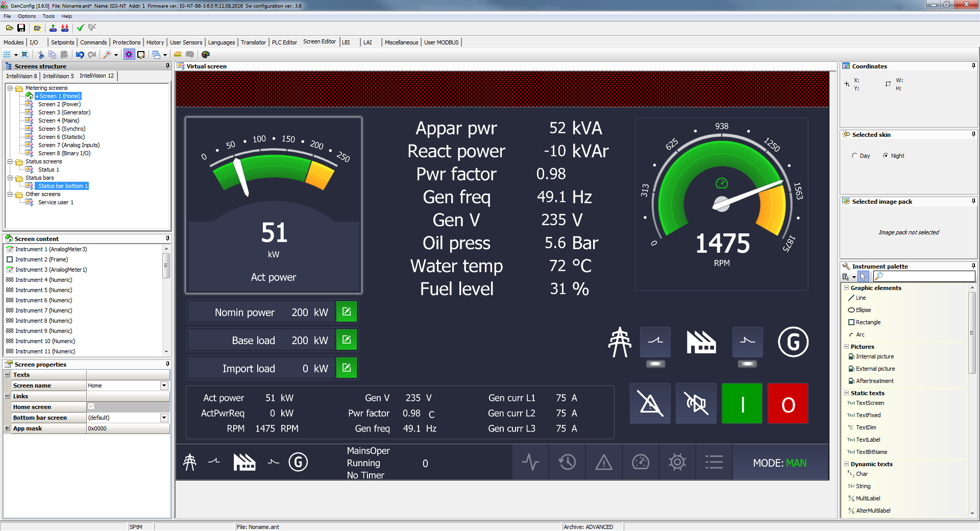Screen dimensions: 980x531
Task: Click the undo arrow in the editor toolbar
Action: click(x=80, y=55)
